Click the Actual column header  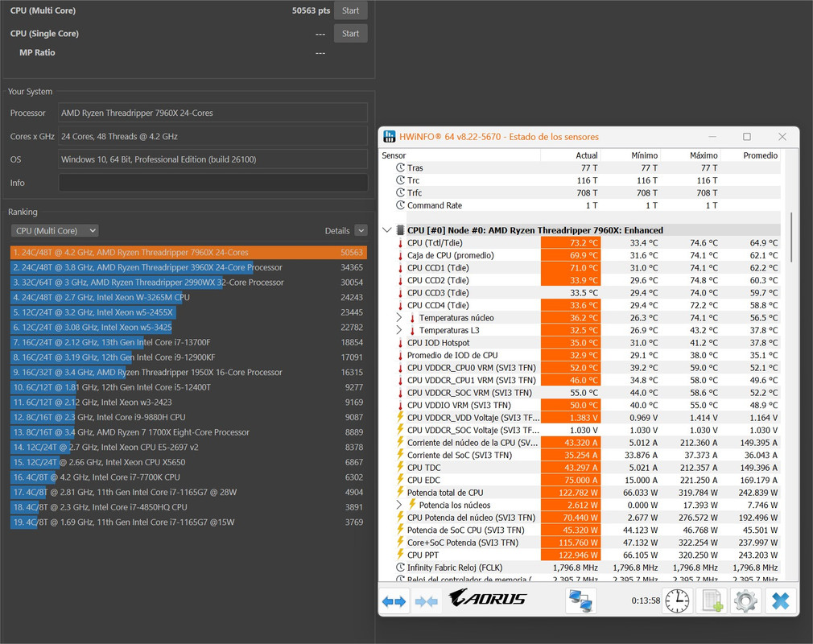571,155
